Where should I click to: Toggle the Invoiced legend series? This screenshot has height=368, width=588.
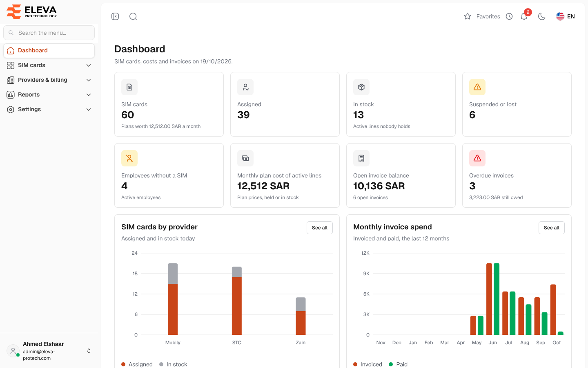pyautogui.click(x=367, y=364)
